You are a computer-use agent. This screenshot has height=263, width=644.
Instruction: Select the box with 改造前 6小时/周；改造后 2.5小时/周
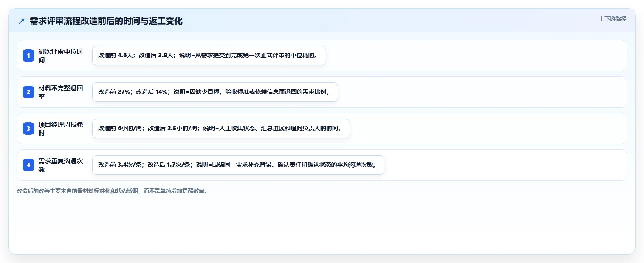pos(221,129)
